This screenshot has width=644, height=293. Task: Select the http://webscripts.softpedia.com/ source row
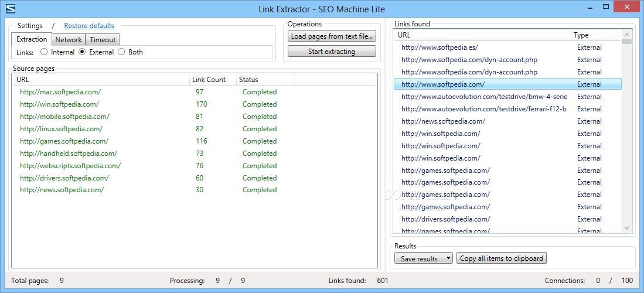pyautogui.click(x=194, y=166)
